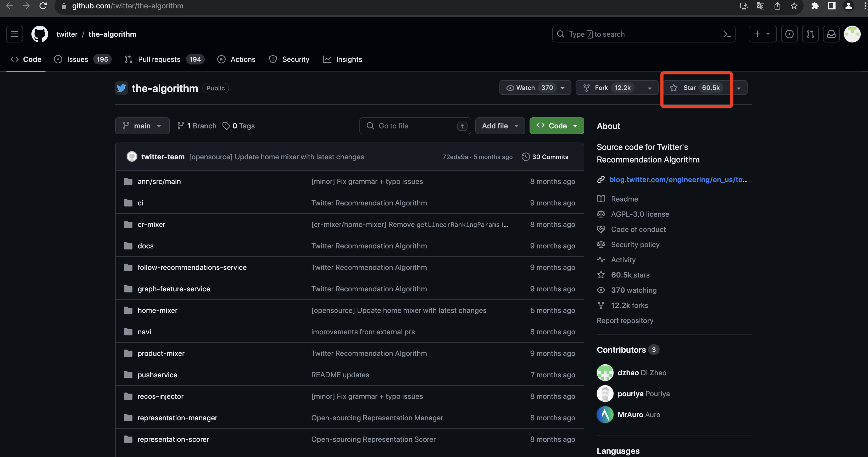Click the 60.5k stars link in About

630,275
